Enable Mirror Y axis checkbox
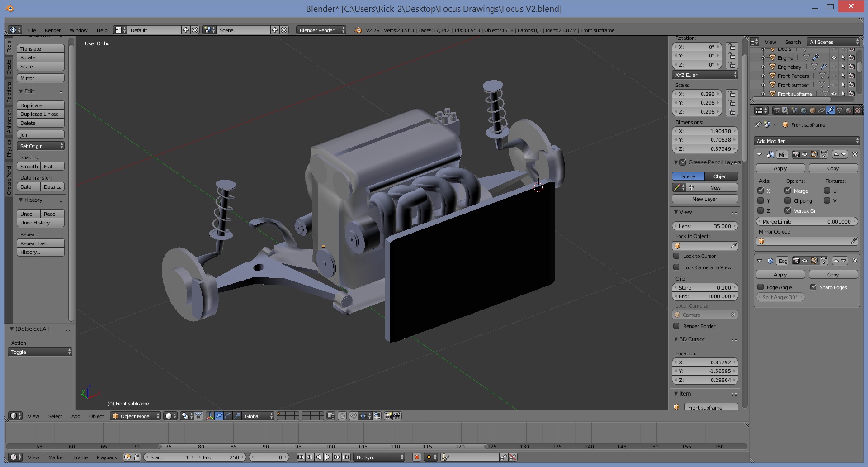 [x=760, y=200]
